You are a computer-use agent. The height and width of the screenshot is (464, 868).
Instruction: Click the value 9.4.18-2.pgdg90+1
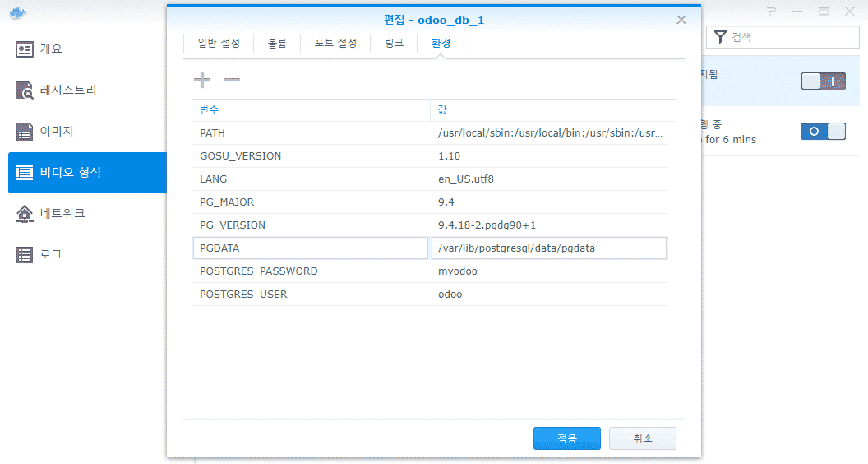click(487, 225)
